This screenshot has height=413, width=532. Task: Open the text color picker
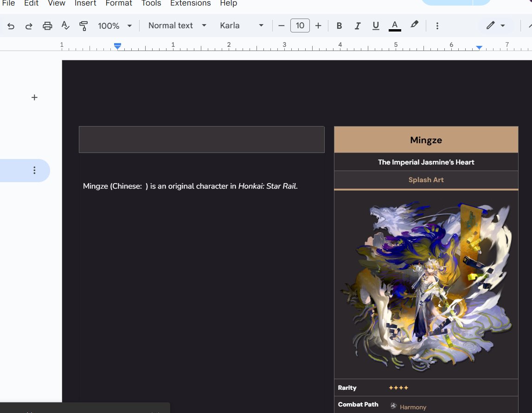pyautogui.click(x=395, y=26)
